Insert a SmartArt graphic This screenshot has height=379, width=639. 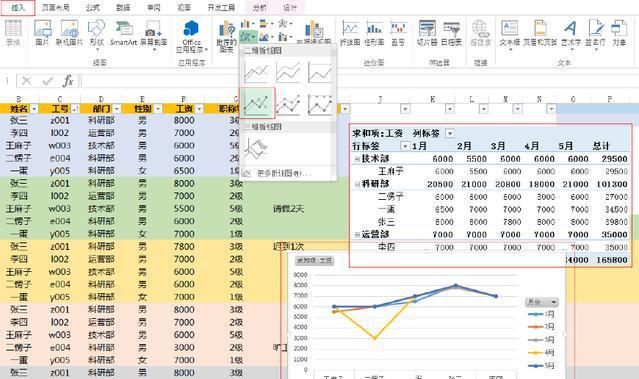(x=123, y=33)
